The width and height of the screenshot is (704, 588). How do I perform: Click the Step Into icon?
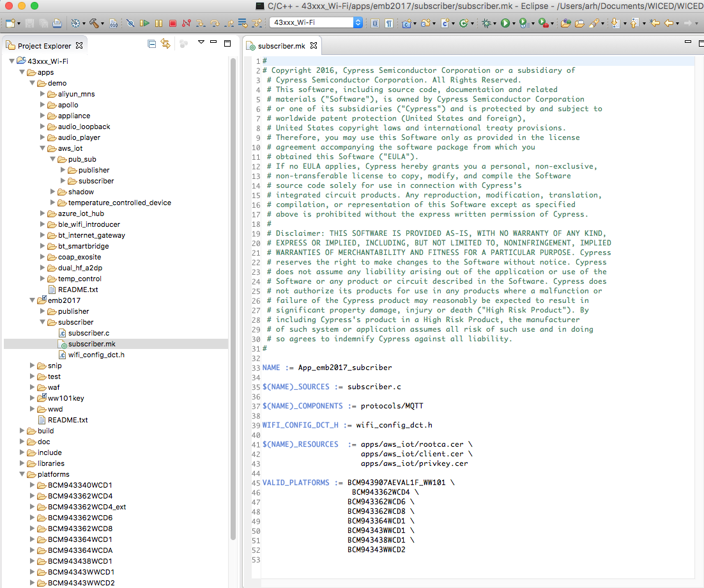[x=200, y=23]
